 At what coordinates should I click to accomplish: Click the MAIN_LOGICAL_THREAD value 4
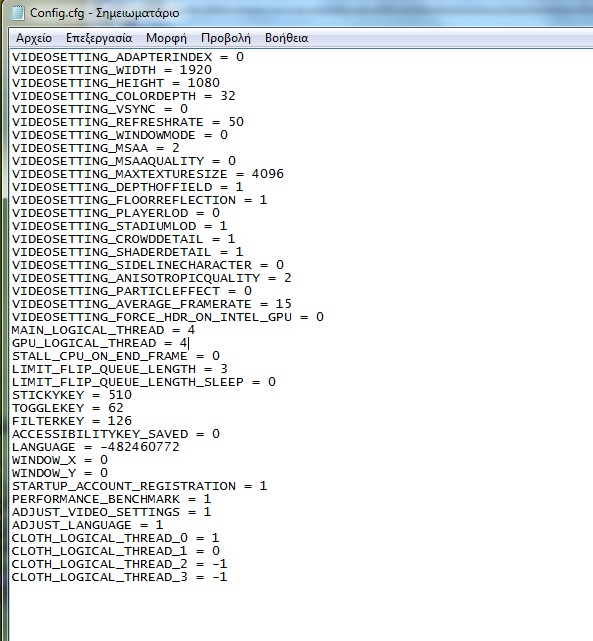(191, 330)
